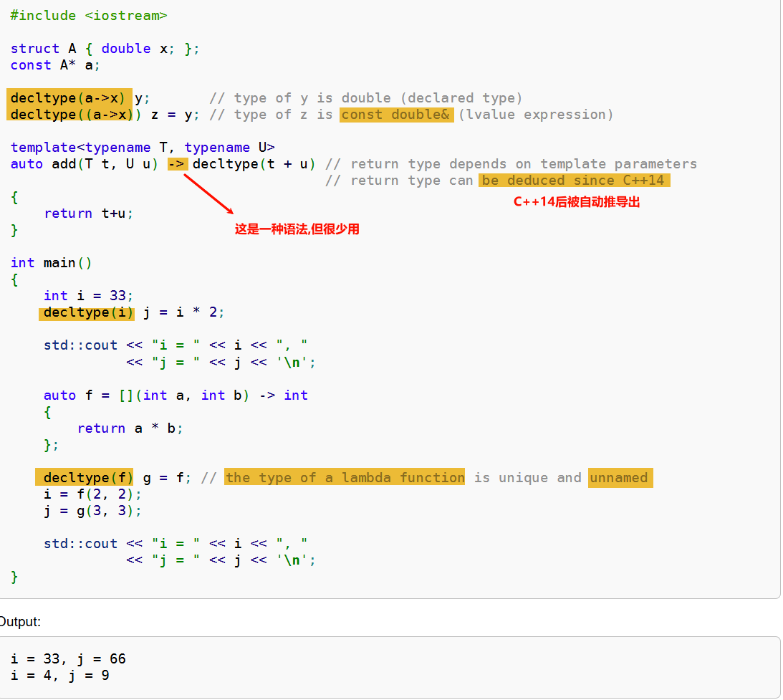Click 'decltype(a->x)' before y
Viewport: 783px width, 700px height.
[68, 98]
